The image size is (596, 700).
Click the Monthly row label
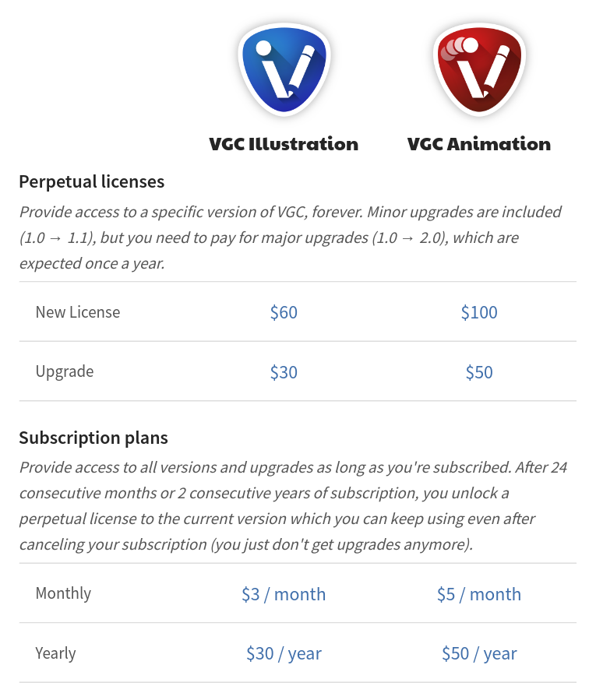pos(63,594)
